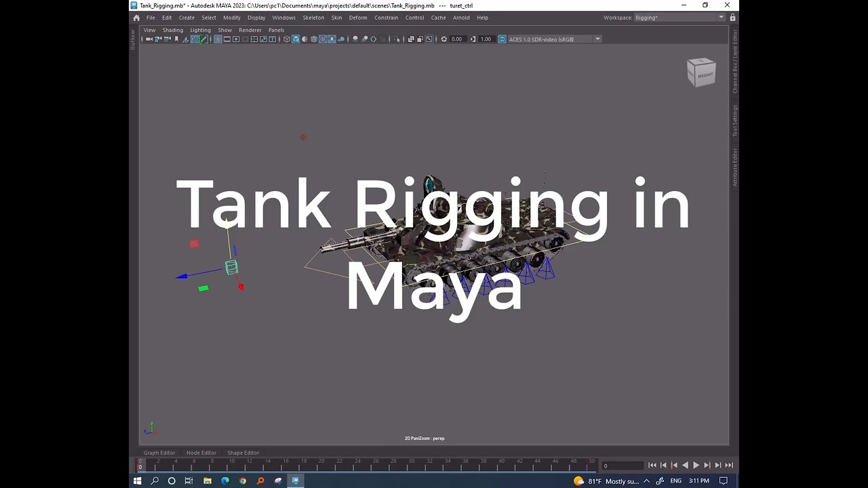Toggle the Field Chart icon
This screenshot has width=868, height=488.
(254, 39)
